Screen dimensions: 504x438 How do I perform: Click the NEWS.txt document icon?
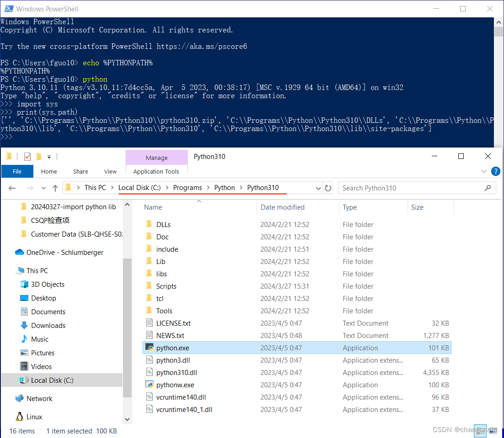pyautogui.click(x=149, y=335)
